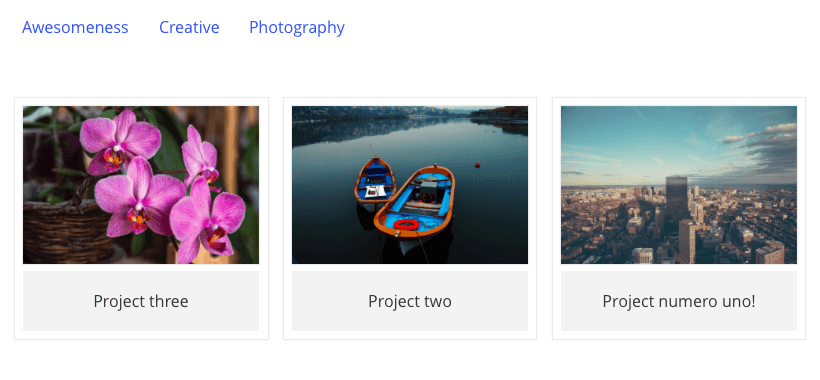Click the tall dark skyscraper in the city photo
Image resolution: width=820 pixels, height=380 pixels.
click(677, 199)
